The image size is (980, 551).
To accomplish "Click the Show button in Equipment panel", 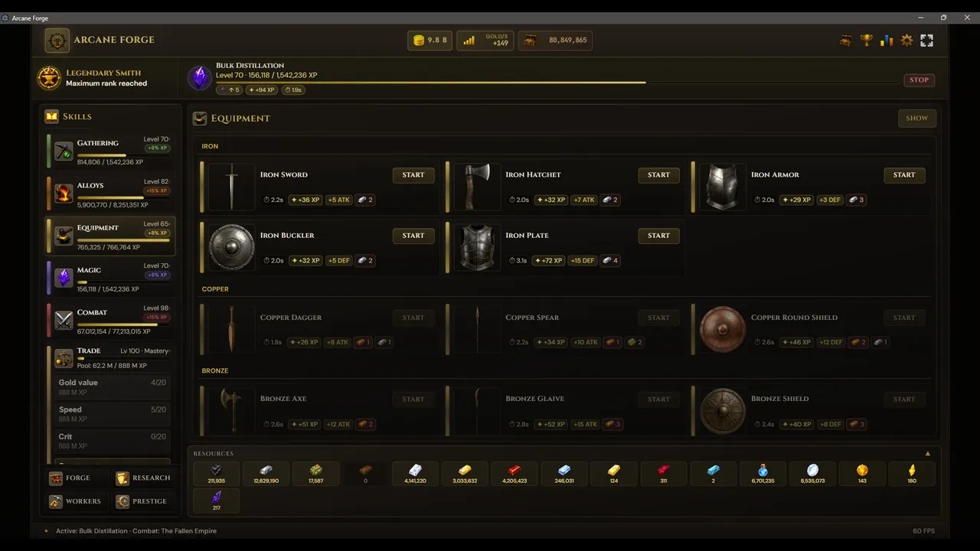I will pyautogui.click(x=916, y=118).
